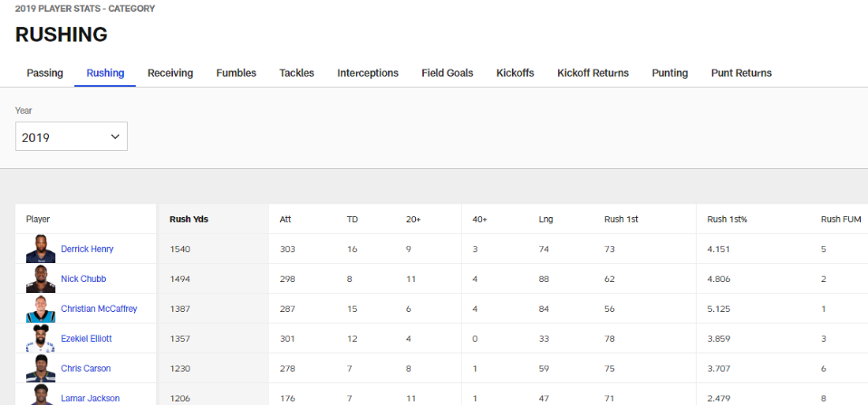Open Derrick Henry's player link
868x405 pixels.
(87, 249)
